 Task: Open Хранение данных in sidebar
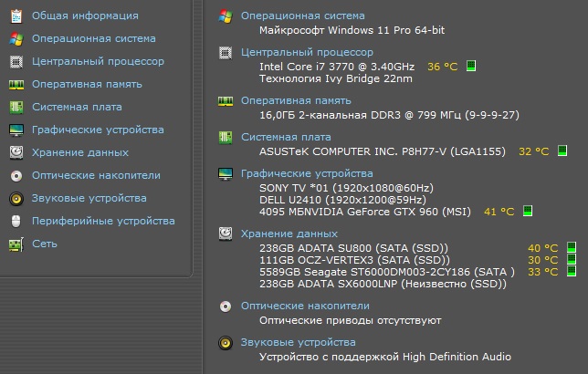point(80,152)
